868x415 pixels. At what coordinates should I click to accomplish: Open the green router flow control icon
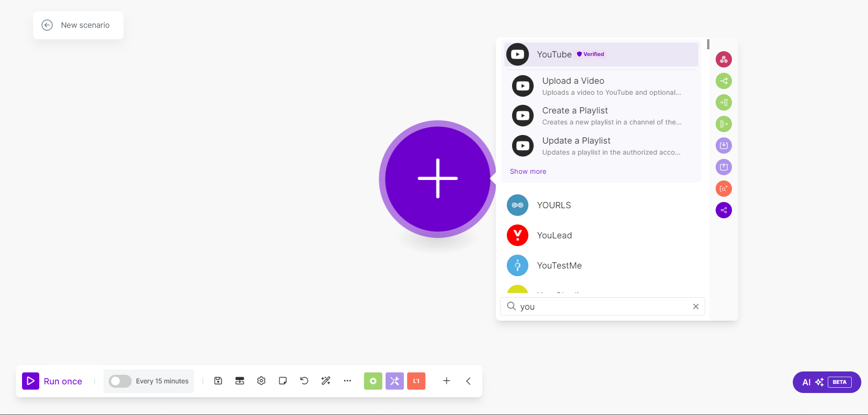(724, 81)
